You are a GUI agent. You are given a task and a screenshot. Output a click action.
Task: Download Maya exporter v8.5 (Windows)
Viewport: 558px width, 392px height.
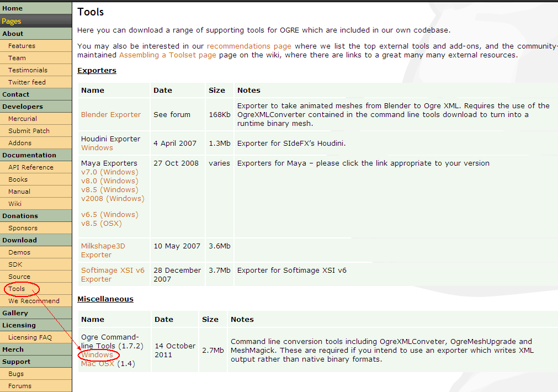pyautogui.click(x=110, y=190)
